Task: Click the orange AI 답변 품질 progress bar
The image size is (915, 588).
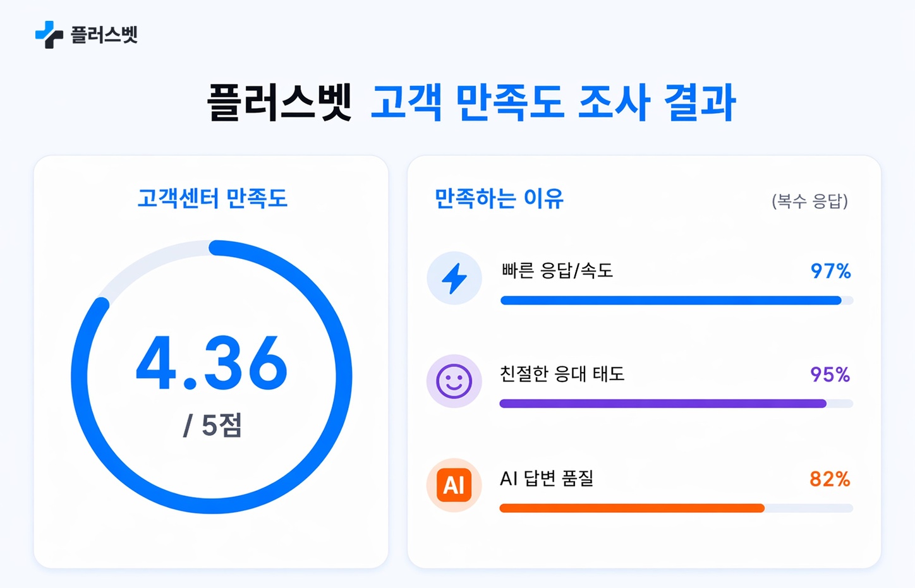Action: (632, 508)
